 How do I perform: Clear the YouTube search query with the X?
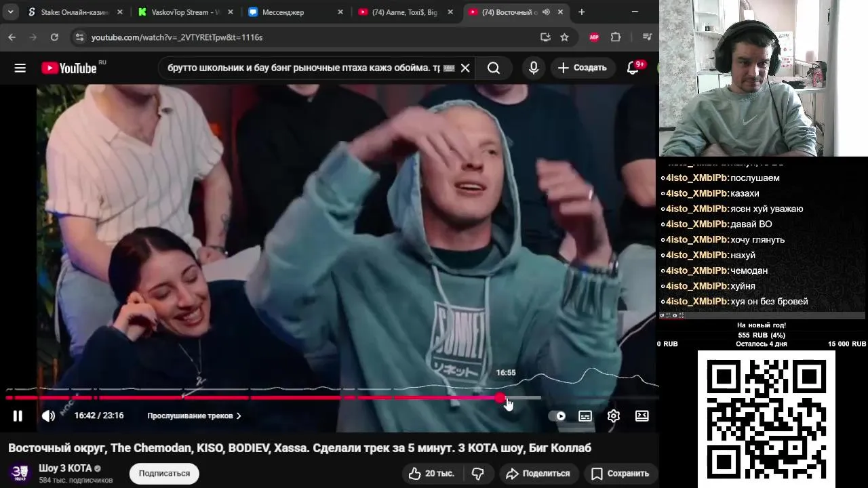[465, 68]
